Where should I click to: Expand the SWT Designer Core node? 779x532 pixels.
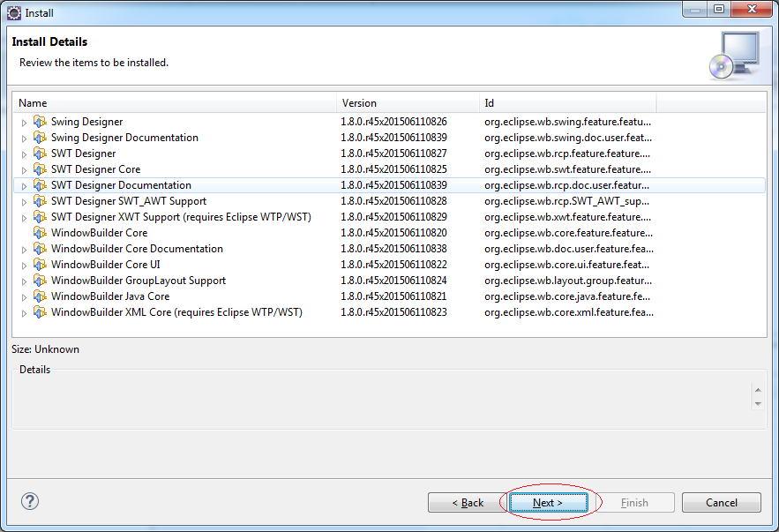[x=24, y=170]
